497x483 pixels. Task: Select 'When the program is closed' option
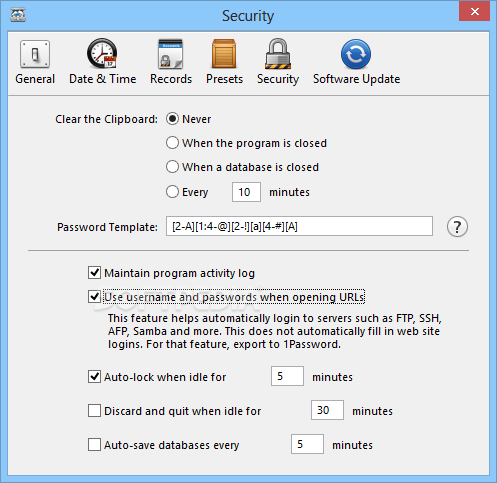(x=172, y=143)
